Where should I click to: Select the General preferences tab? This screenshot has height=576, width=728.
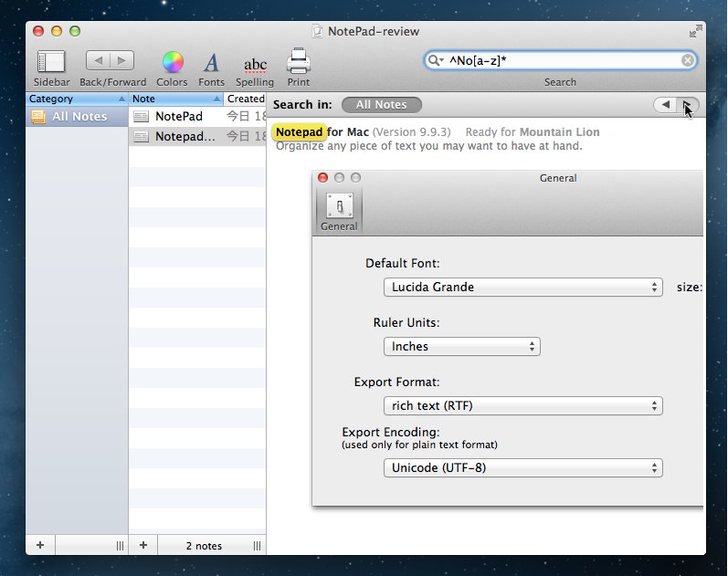point(339,212)
